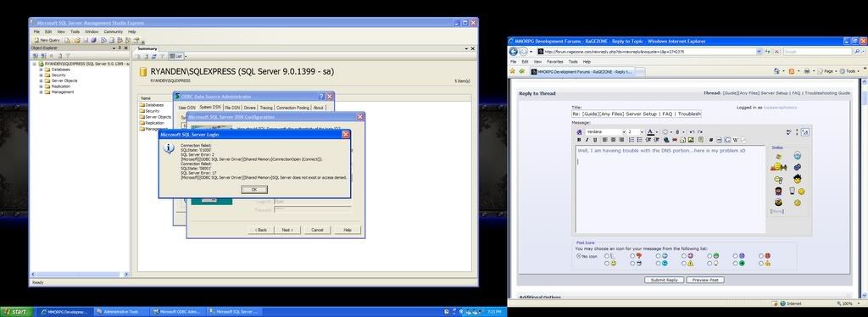
Task: Select the red angry face post icon radio
Action: (x=761, y=256)
